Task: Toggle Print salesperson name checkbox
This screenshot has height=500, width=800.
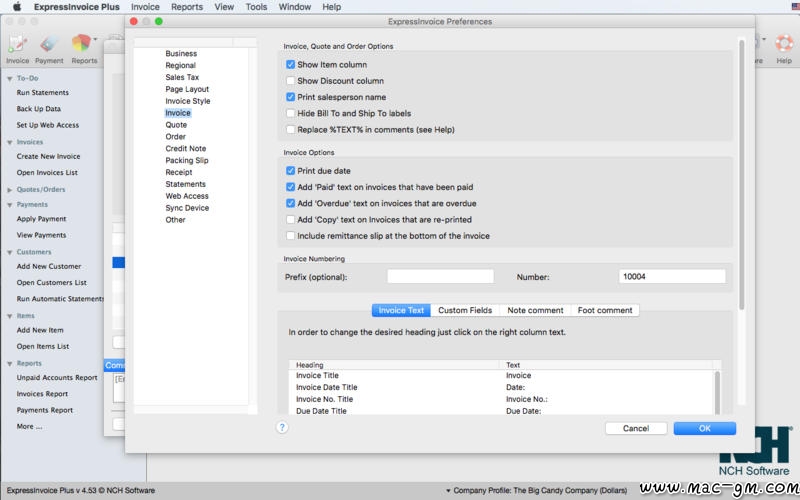Action: (x=290, y=97)
